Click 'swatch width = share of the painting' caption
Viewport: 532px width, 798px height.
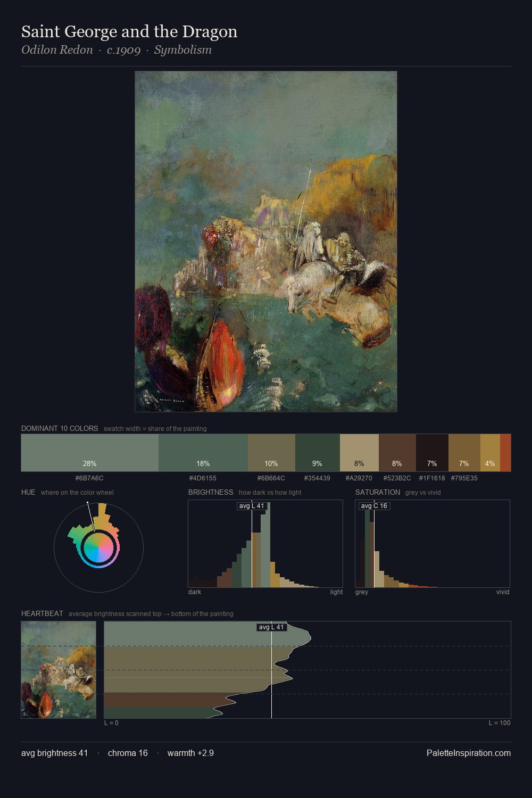click(x=155, y=428)
